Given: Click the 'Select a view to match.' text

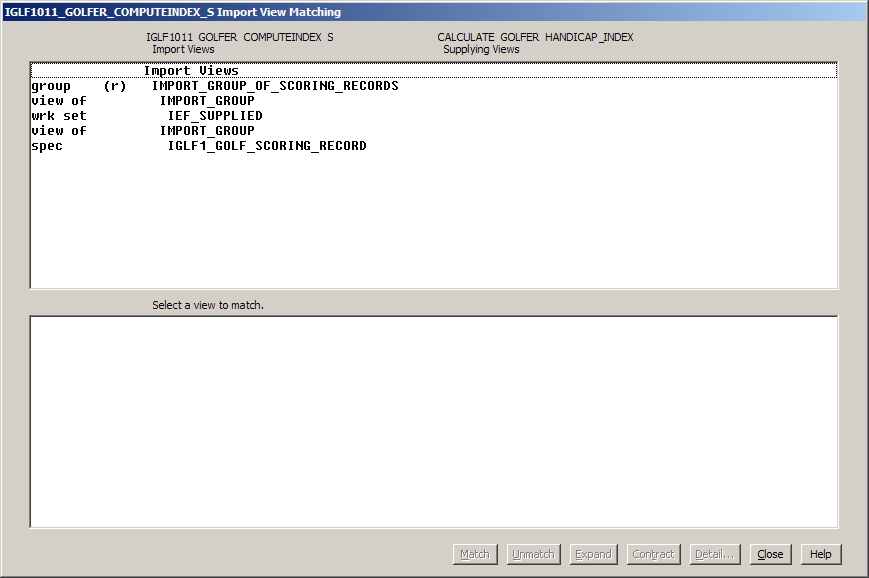Looking at the screenshot, I should [208, 305].
